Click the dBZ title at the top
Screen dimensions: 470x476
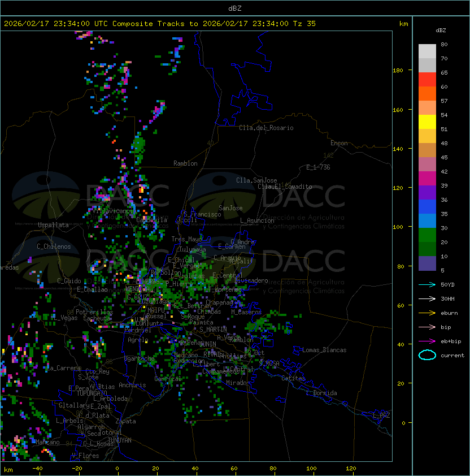235,8
